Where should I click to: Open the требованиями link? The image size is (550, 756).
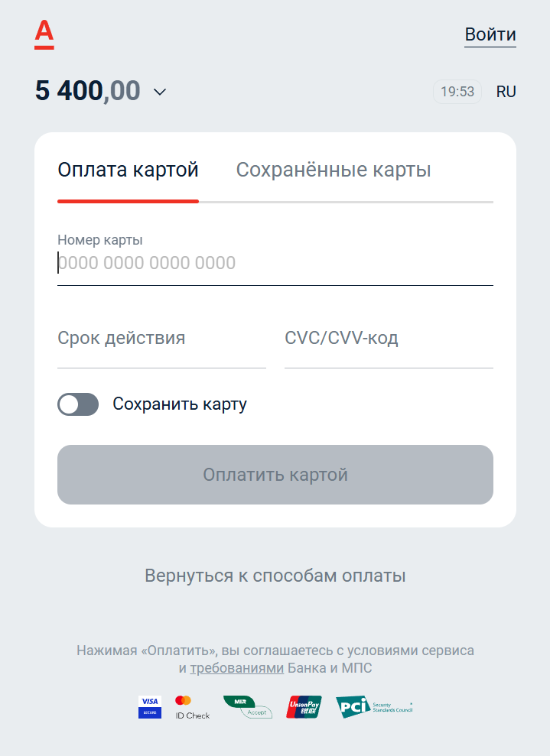coord(237,668)
